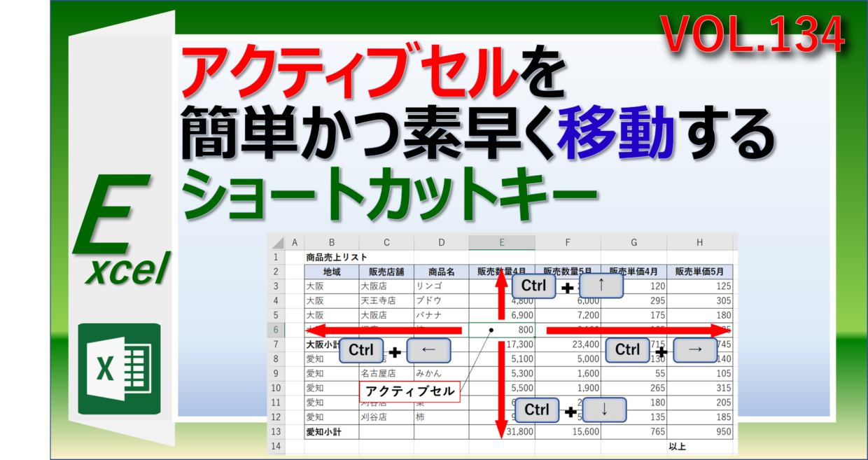Click the 305 cell
Screen dimensions: 868x460
pyautogui.click(x=700, y=300)
